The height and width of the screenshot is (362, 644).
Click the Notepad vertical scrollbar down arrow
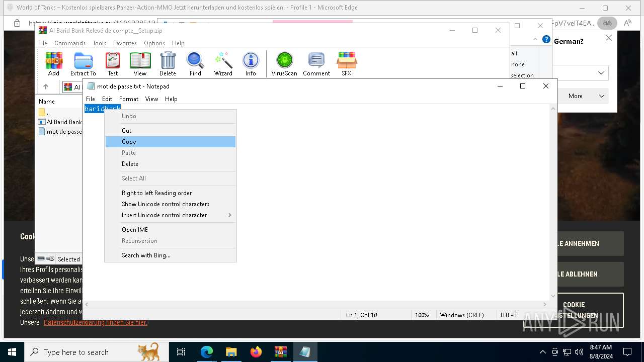click(x=553, y=296)
